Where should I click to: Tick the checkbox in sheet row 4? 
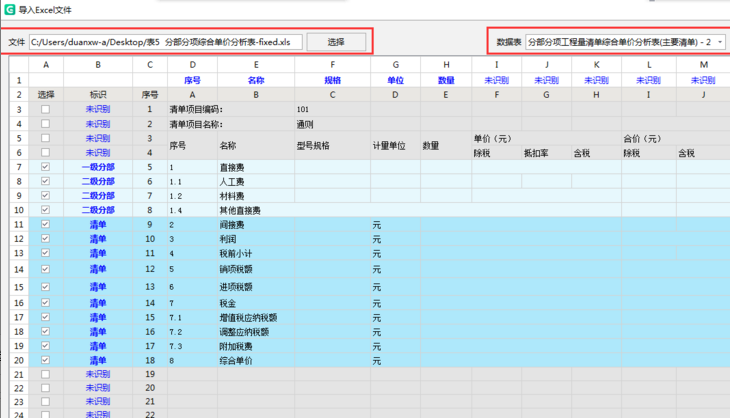point(45,124)
